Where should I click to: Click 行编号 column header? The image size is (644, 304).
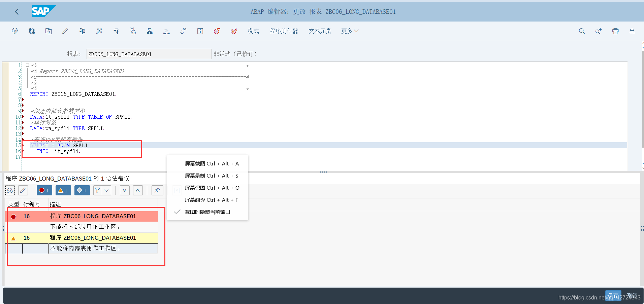point(32,204)
